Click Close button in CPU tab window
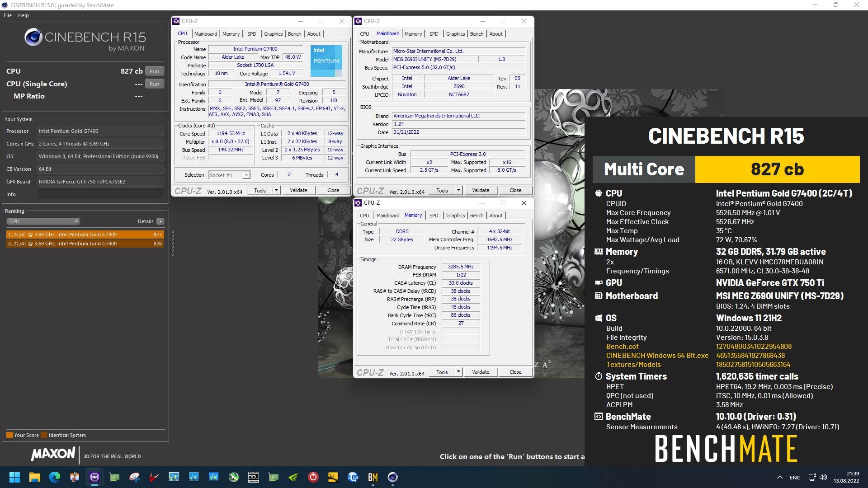This screenshot has width=868, height=488. click(x=333, y=190)
